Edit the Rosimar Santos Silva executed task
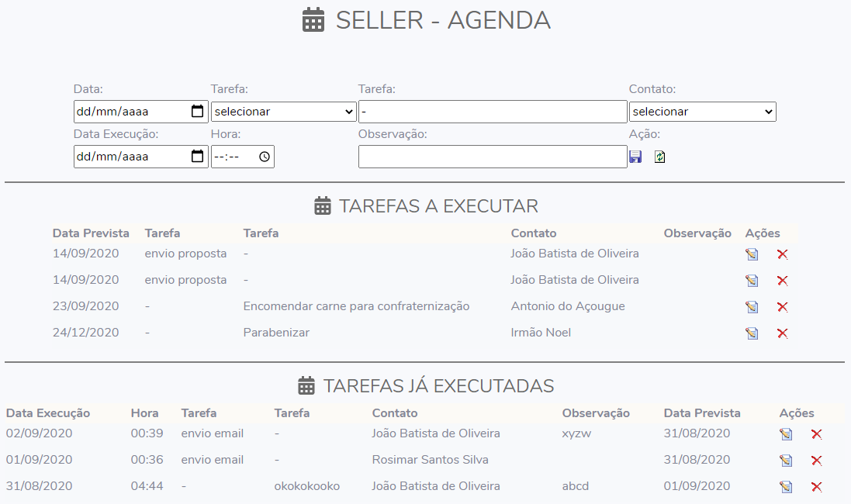Image resolution: width=851 pixels, height=504 pixels. tap(786, 461)
